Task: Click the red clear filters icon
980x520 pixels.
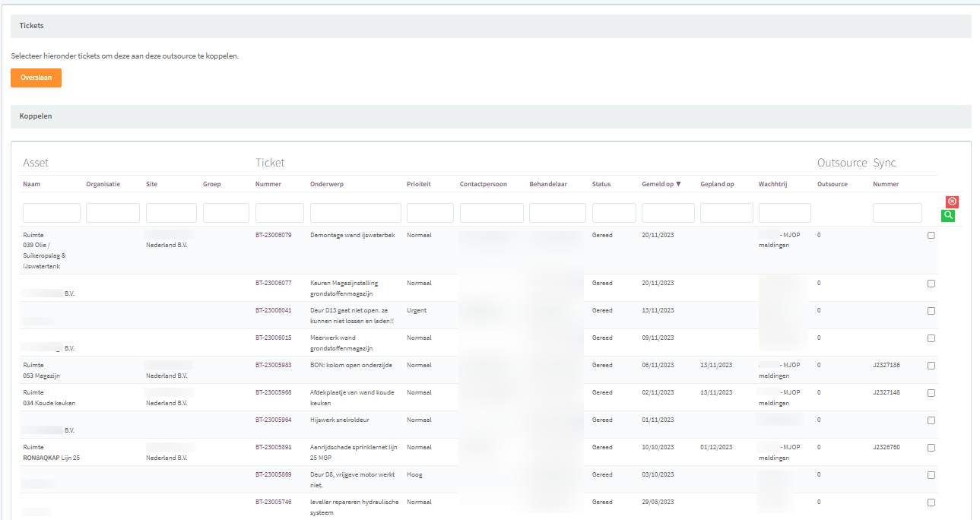Action: 952,202
